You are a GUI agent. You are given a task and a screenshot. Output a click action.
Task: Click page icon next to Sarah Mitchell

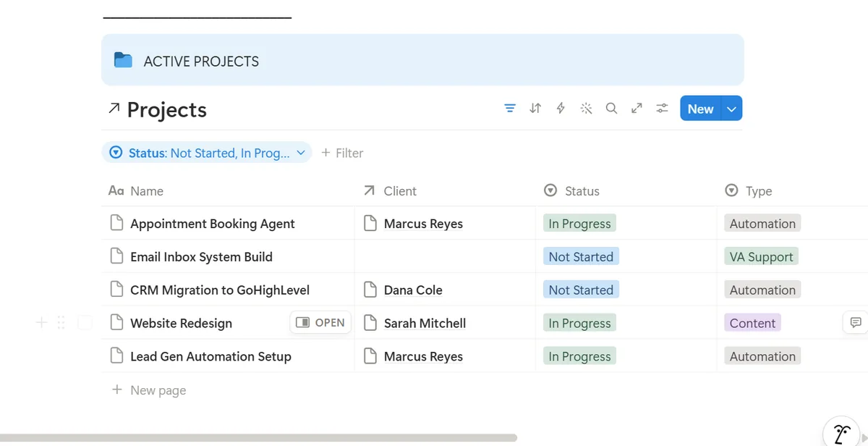pyautogui.click(x=370, y=323)
